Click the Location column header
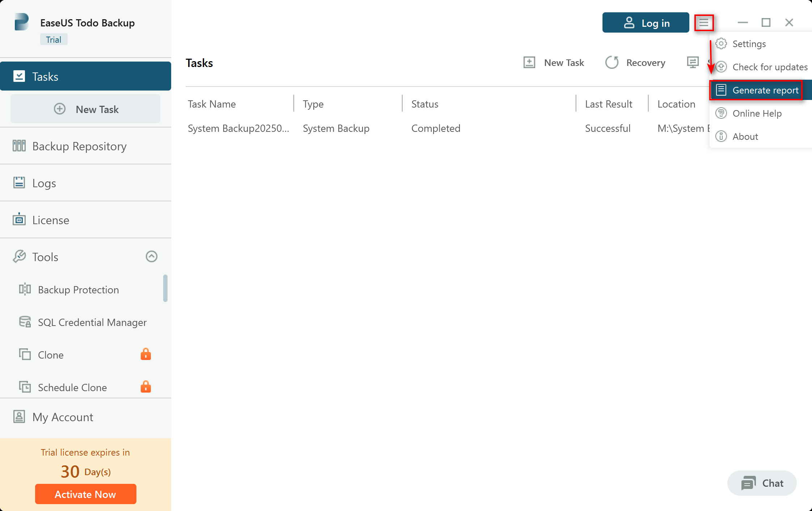Viewport: 812px width, 511px height. pyautogui.click(x=676, y=104)
